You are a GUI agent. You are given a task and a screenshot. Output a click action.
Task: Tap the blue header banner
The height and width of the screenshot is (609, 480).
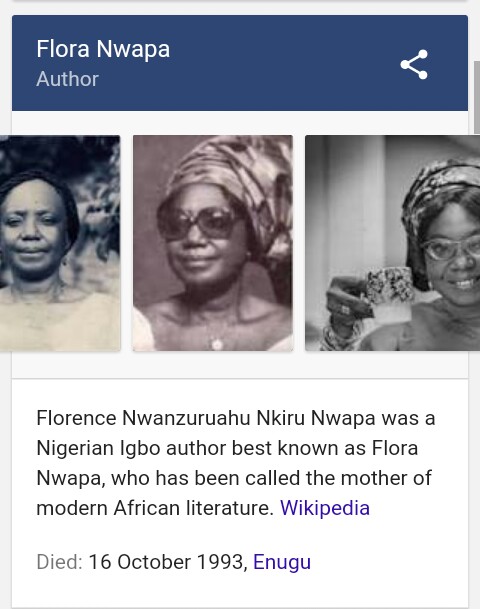240,63
